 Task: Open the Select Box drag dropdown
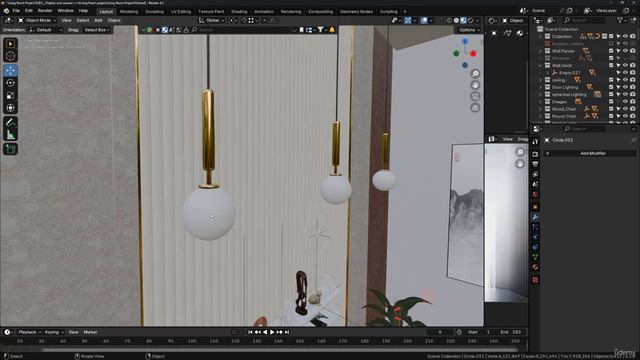(97, 30)
